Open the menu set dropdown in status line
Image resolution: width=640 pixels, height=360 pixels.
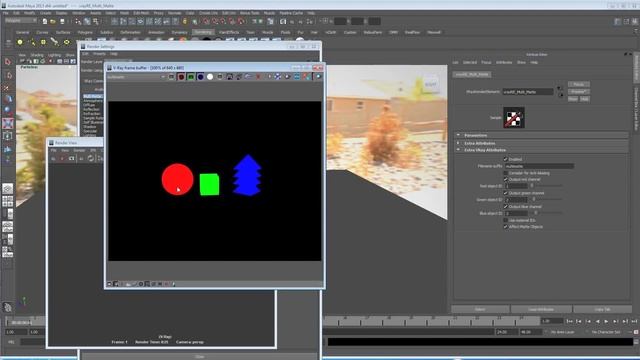tap(20, 20)
